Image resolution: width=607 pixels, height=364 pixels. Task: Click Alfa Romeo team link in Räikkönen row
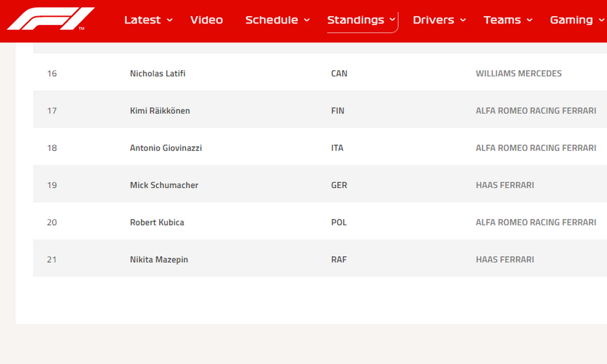click(535, 111)
